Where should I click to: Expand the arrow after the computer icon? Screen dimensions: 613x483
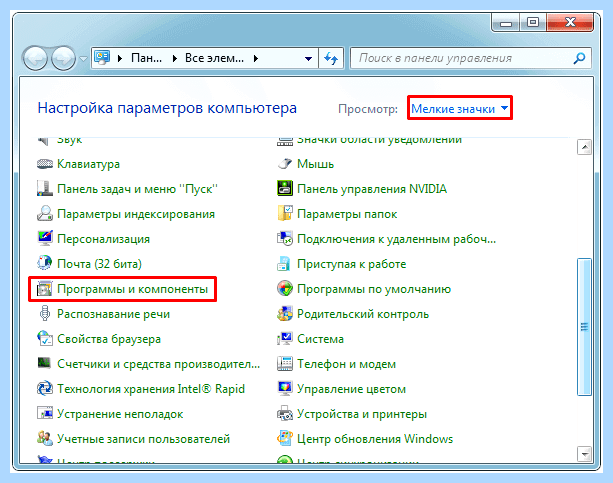pyautogui.click(x=120, y=59)
